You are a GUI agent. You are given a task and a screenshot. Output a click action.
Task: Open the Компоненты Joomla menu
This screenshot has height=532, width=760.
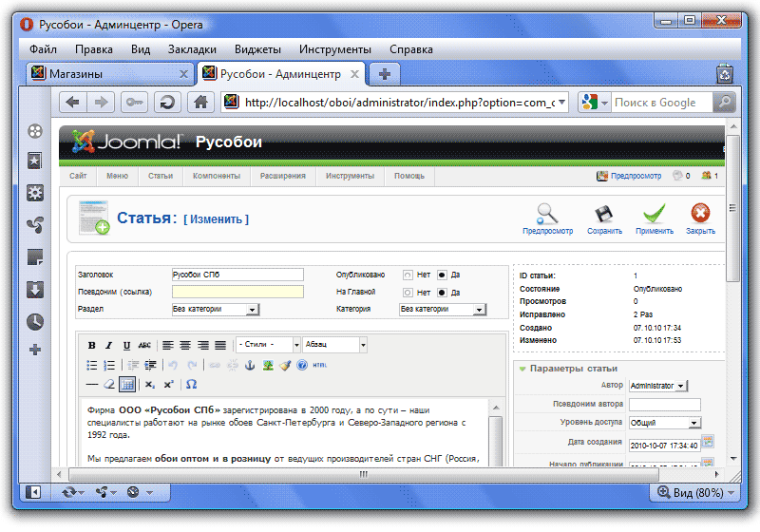(216, 176)
